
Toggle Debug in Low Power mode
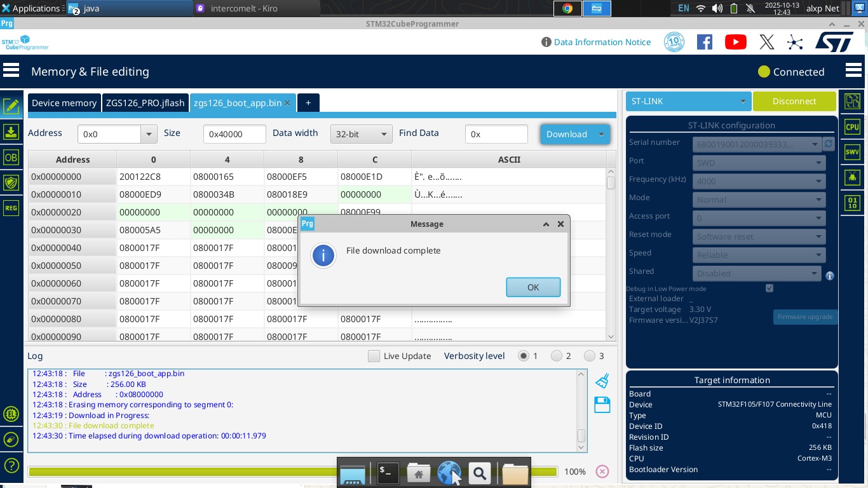(x=770, y=288)
